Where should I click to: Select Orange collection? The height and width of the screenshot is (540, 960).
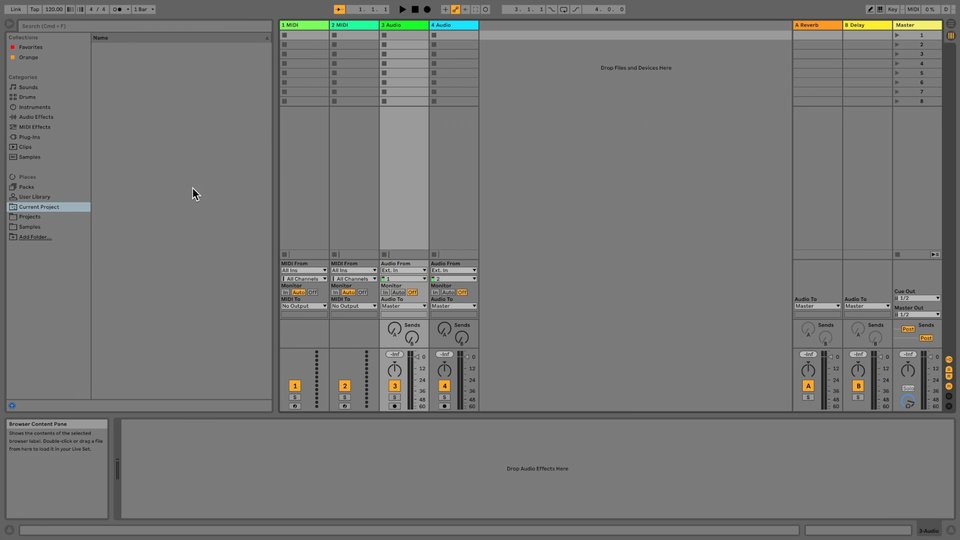click(x=28, y=58)
